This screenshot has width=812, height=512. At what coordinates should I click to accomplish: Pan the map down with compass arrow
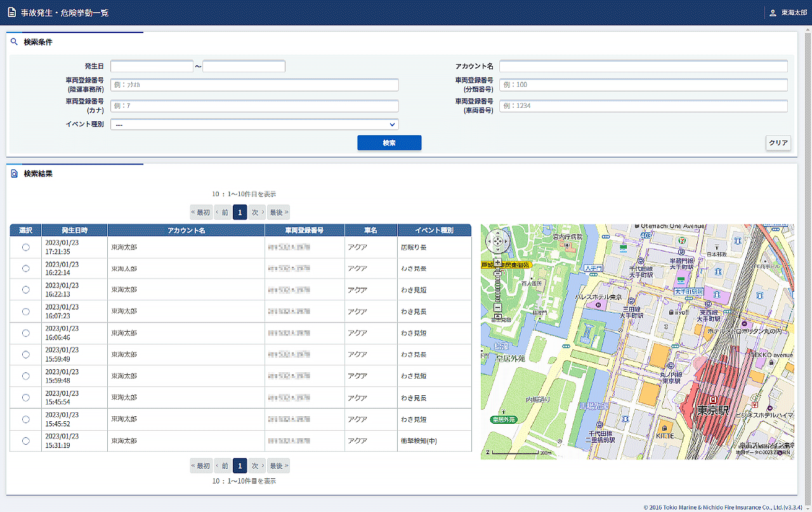497,249
